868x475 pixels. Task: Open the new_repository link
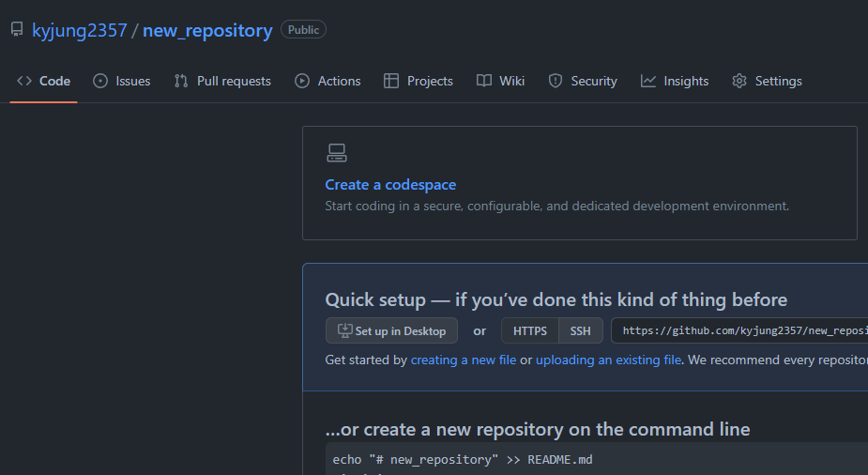point(207,30)
